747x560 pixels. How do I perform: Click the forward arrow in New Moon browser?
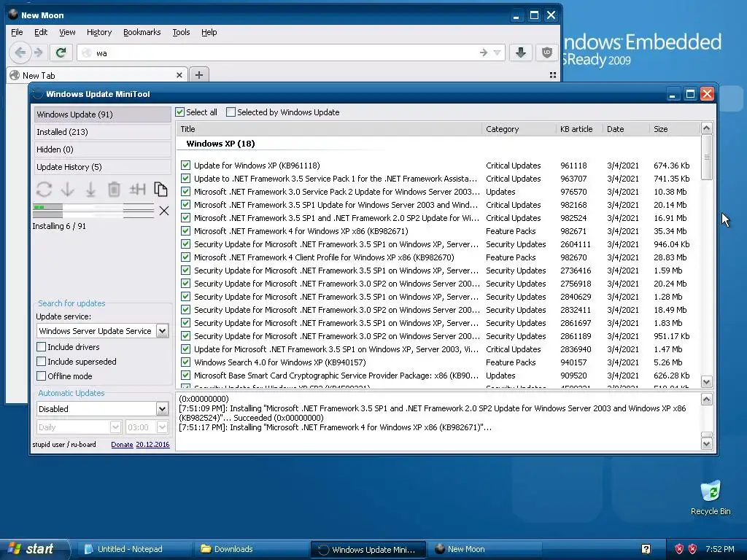tap(39, 52)
